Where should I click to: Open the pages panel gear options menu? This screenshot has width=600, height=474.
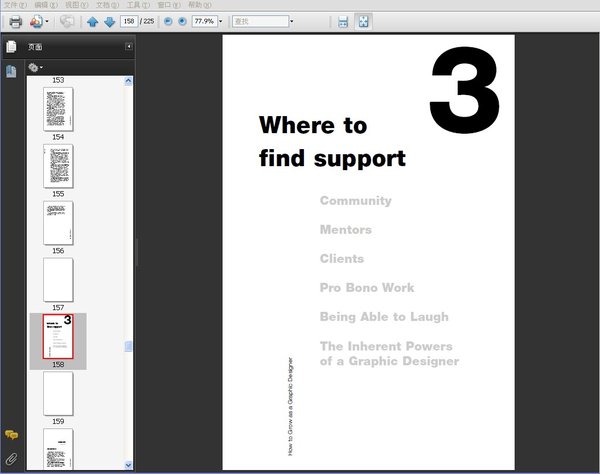pos(35,68)
